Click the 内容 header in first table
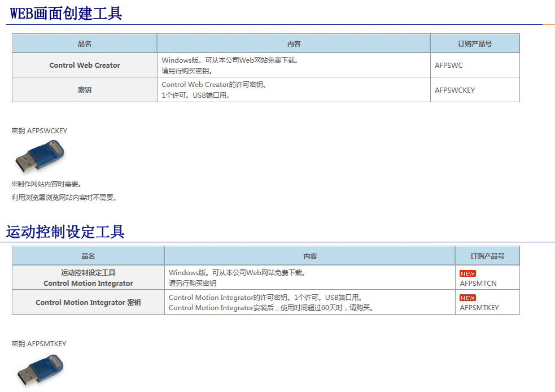This screenshot has width=555, height=392. pos(294,43)
